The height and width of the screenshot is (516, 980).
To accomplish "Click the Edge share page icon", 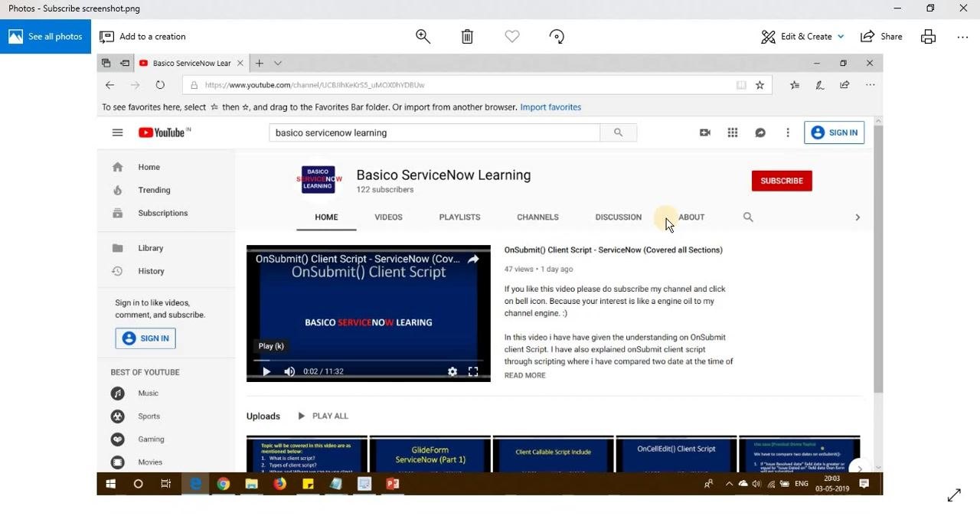I will tap(844, 85).
